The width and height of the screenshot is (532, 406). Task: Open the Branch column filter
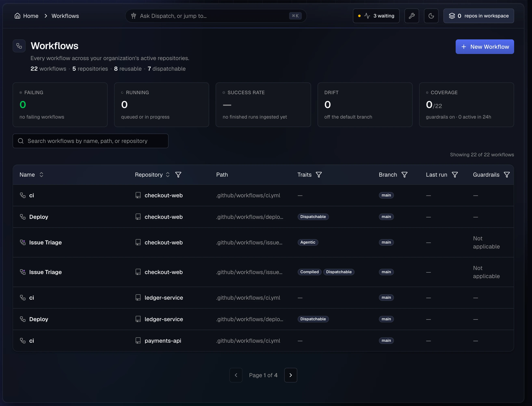coord(404,175)
